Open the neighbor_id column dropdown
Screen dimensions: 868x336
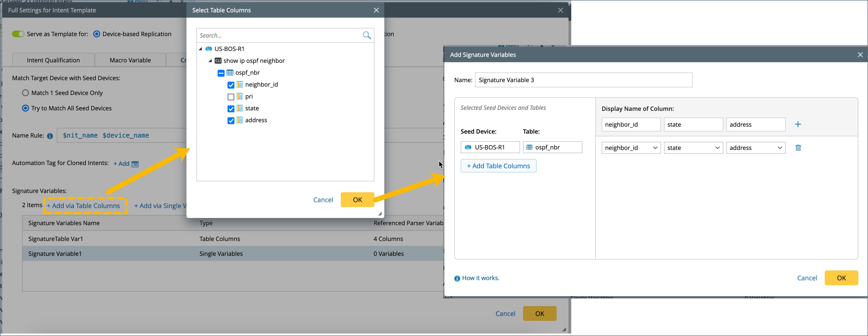(x=630, y=148)
